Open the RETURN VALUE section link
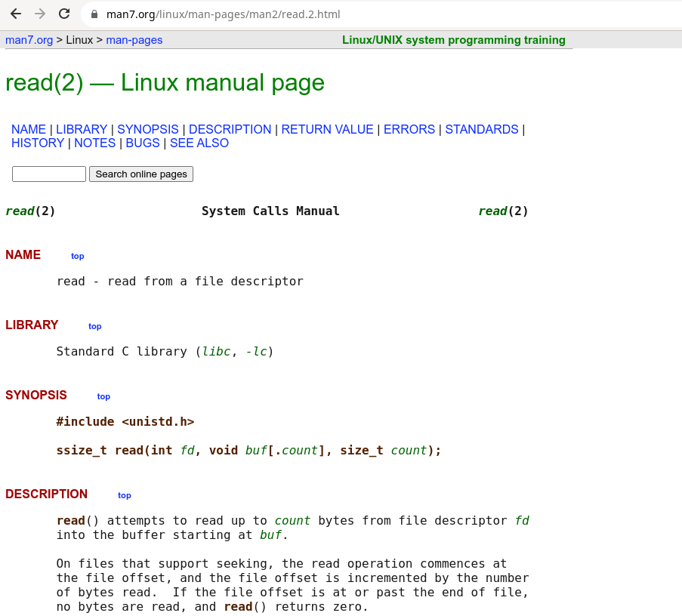This screenshot has height=616, width=682. 327,129
